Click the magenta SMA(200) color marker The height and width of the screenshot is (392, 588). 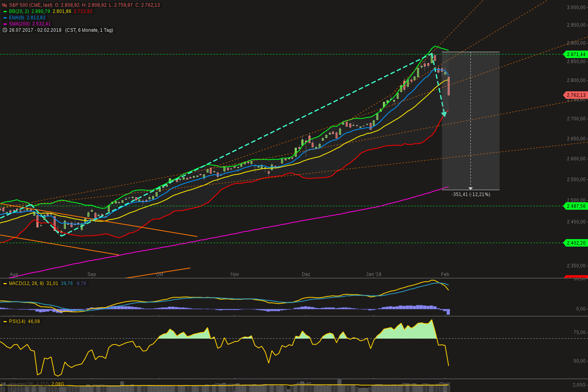coord(5,24)
